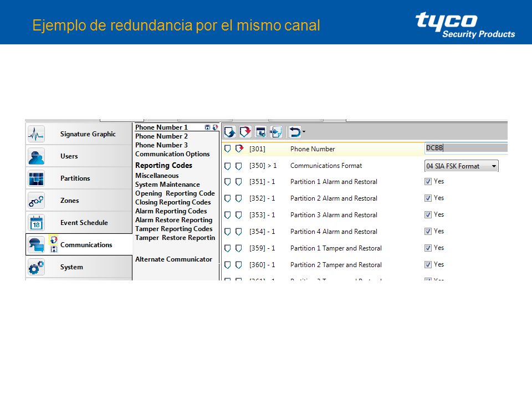Toggle Partition 4 Alarm and Restoral checkbox
This screenshot has width=532, height=399.
point(428,232)
